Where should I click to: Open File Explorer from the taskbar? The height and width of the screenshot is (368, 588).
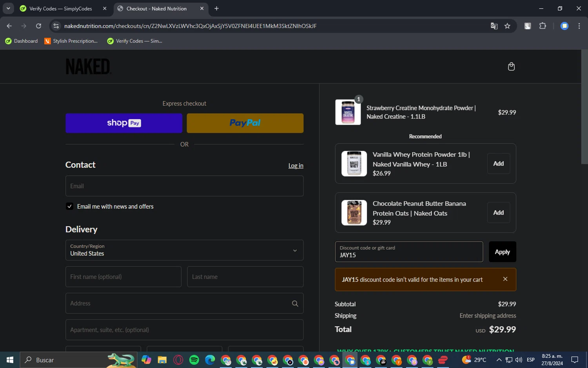tap(162, 360)
